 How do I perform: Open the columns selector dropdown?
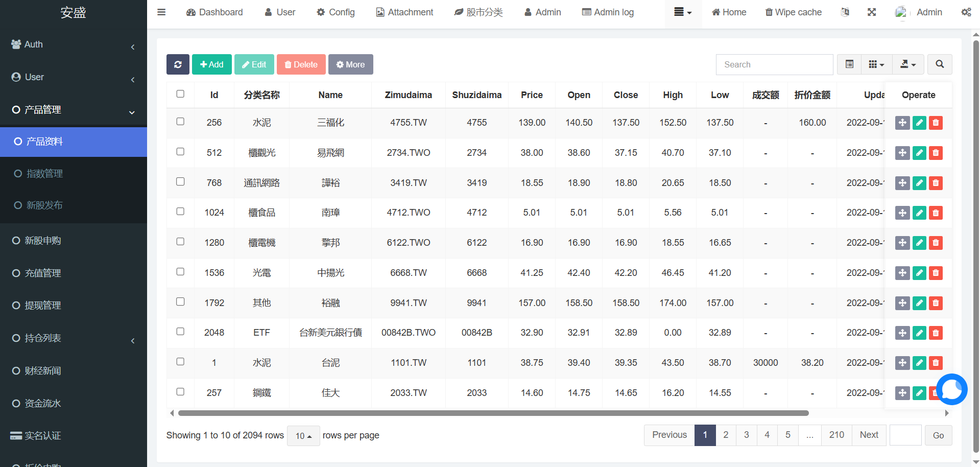(x=876, y=64)
